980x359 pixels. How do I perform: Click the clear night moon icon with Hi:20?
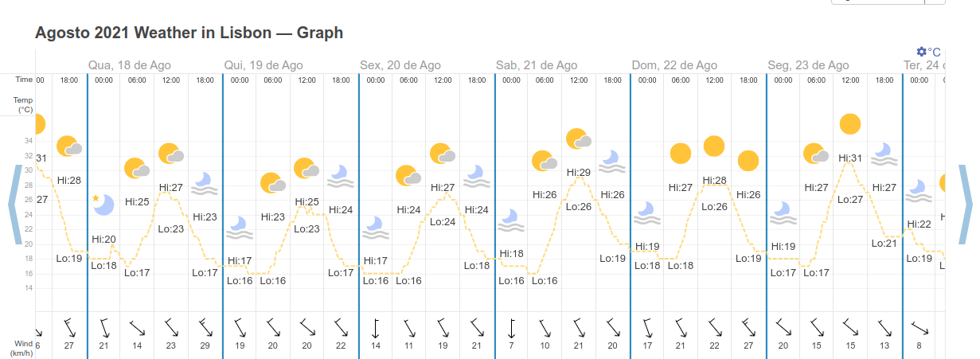pos(103,204)
